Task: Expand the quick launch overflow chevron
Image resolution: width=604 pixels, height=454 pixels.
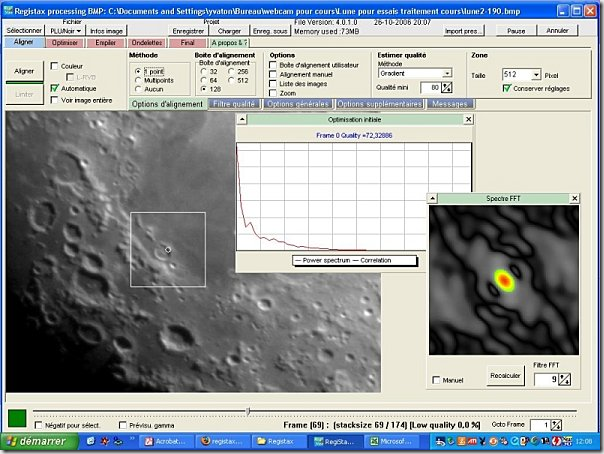Action: point(132,439)
